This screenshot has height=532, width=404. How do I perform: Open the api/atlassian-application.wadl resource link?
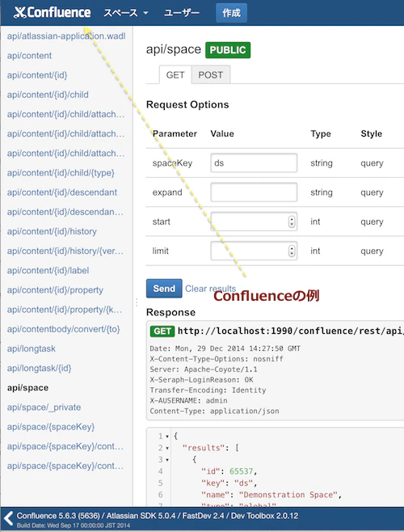tap(66, 36)
